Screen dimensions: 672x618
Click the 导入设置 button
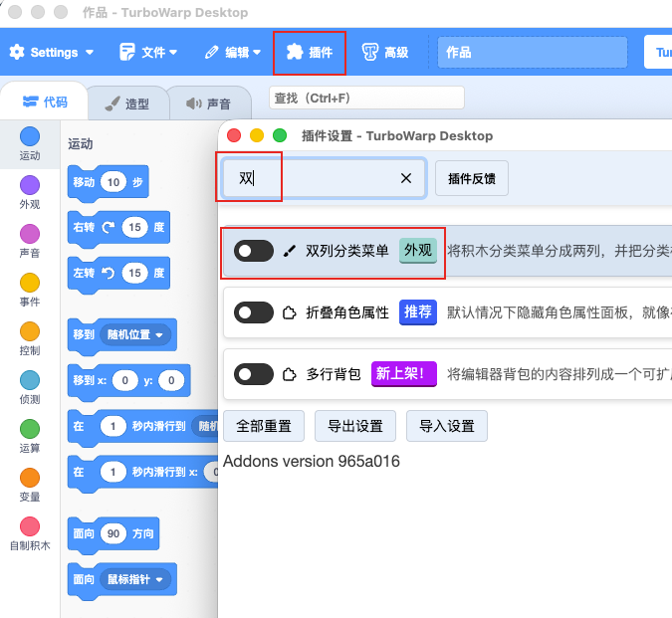[447, 426]
